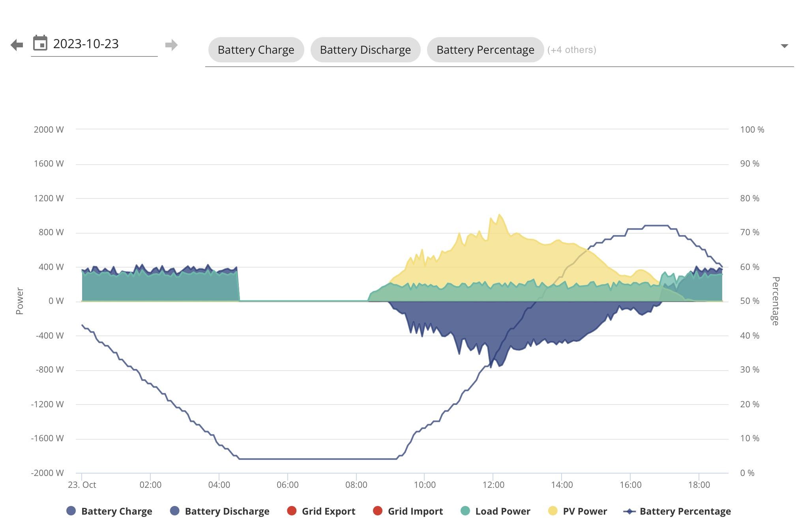The image size is (798, 532).
Task: Select the Battery Percentage chip
Action: [485, 50]
